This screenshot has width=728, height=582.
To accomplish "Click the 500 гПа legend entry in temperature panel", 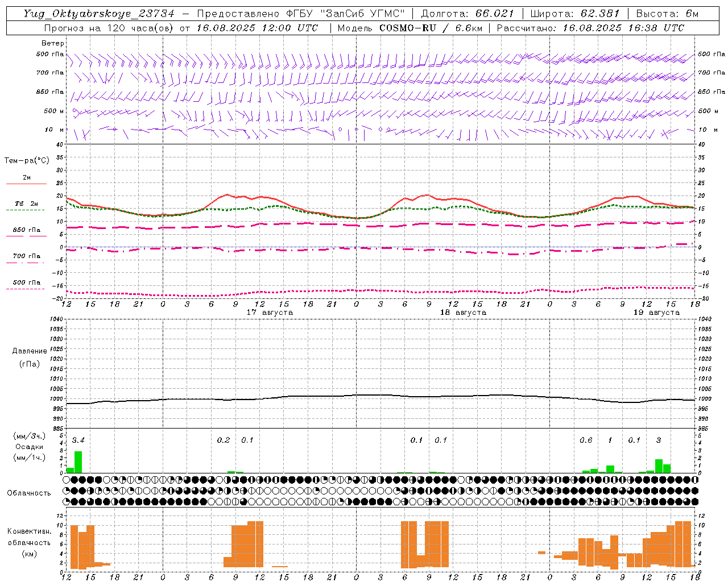I will (26, 282).
